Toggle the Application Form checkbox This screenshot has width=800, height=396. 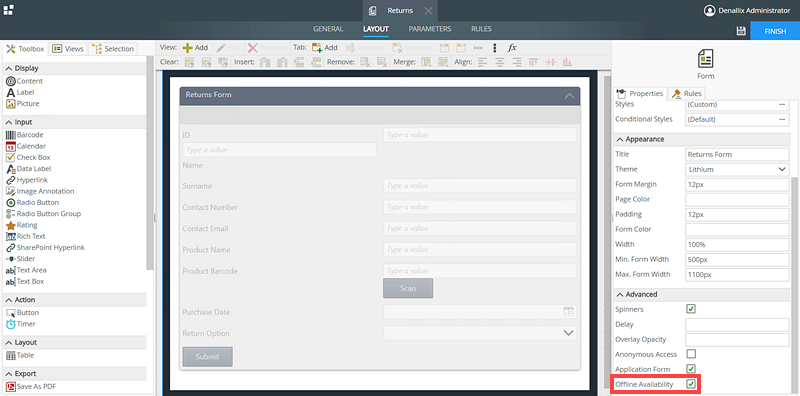coord(691,368)
